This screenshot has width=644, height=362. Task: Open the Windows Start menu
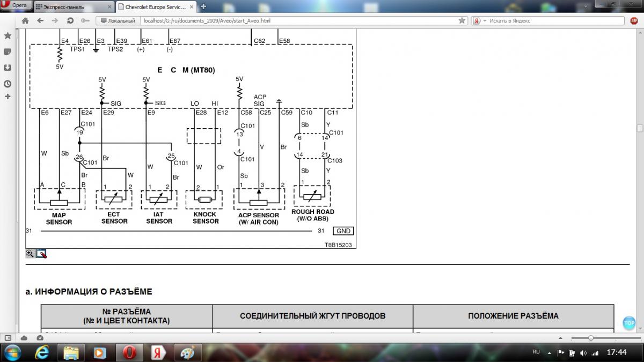pyautogui.click(x=12, y=353)
